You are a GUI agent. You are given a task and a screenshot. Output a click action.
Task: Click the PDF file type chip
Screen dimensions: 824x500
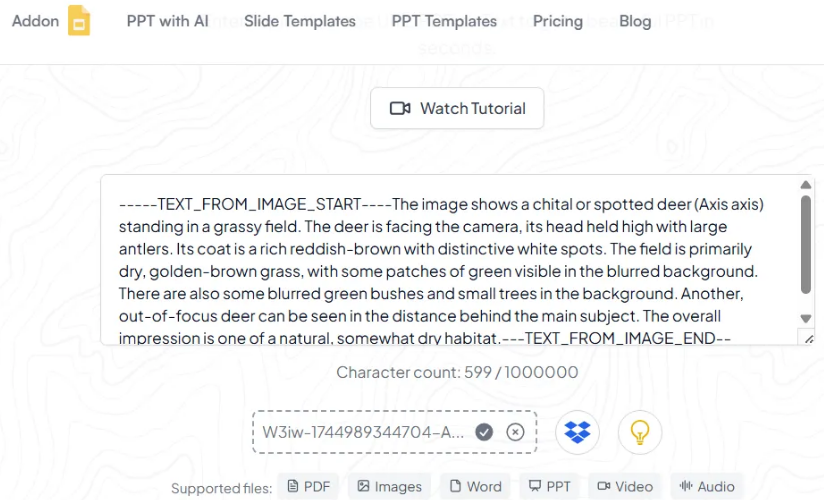308,487
